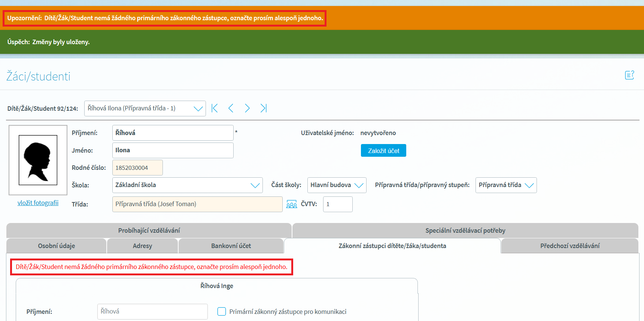
Task: Check Primární zákonný zástupce pro komunikaci
Action: (x=222, y=312)
